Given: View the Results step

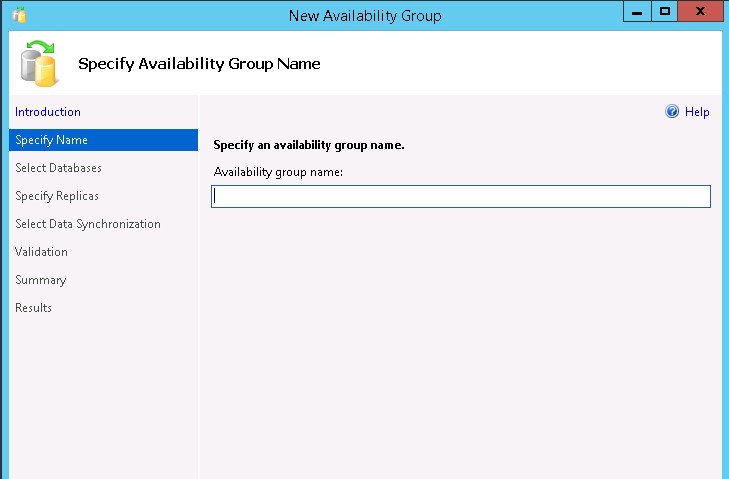Looking at the screenshot, I should 33,308.
